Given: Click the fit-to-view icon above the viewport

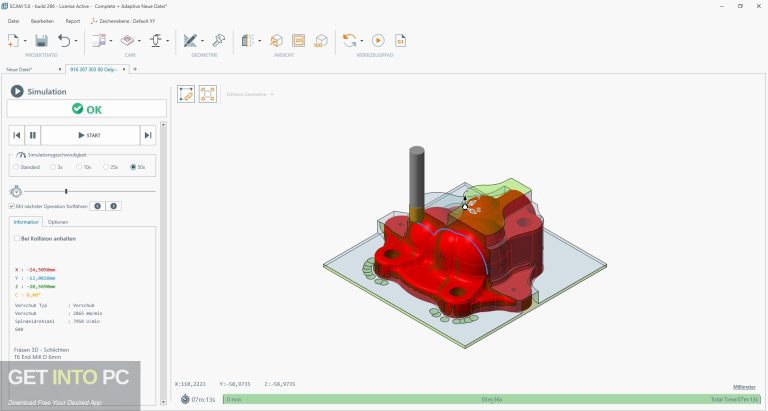Looking at the screenshot, I should click(207, 94).
